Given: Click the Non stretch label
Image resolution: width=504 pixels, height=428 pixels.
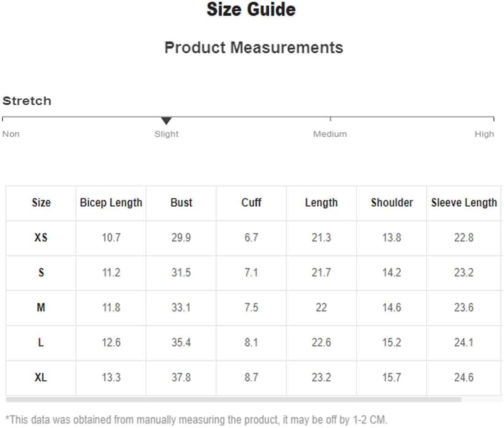Looking at the screenshot, I should click(11, 134).
